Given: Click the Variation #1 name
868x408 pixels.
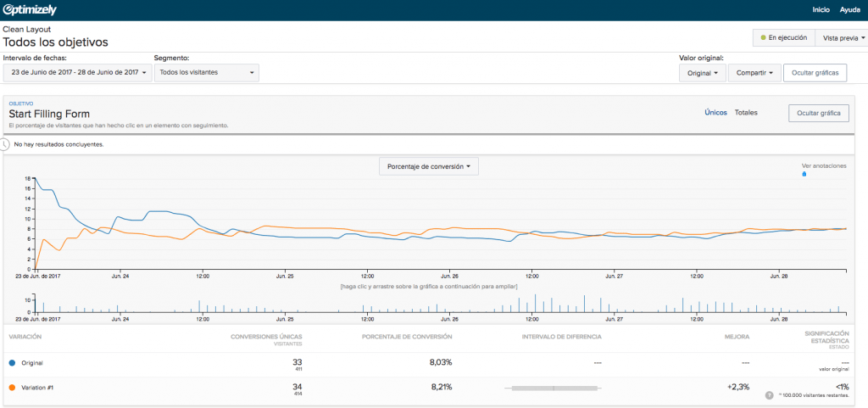Looking at the screenshot, I should pyautogui.click(x=37, y=388).
